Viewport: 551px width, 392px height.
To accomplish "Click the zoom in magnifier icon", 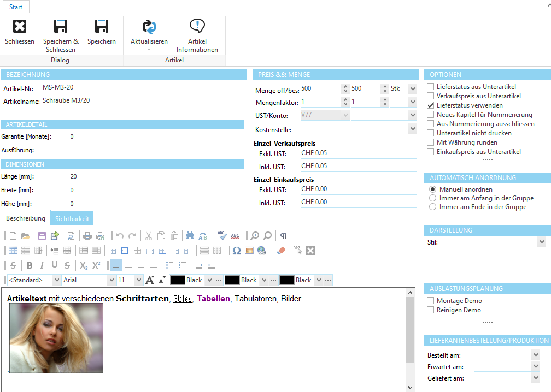I will click(x=255, y=236).
